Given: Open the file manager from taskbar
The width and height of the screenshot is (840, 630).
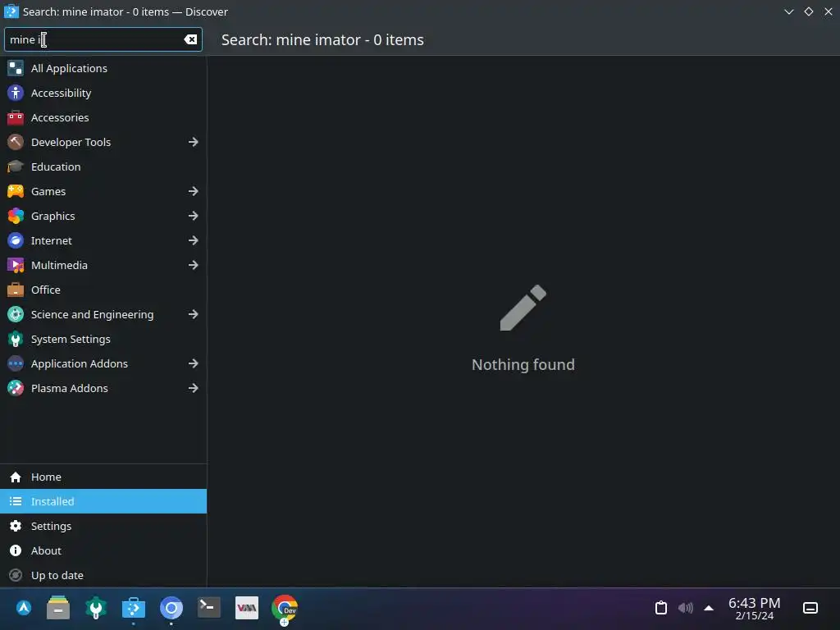Looking at the screenshot, I should [58, 608].
